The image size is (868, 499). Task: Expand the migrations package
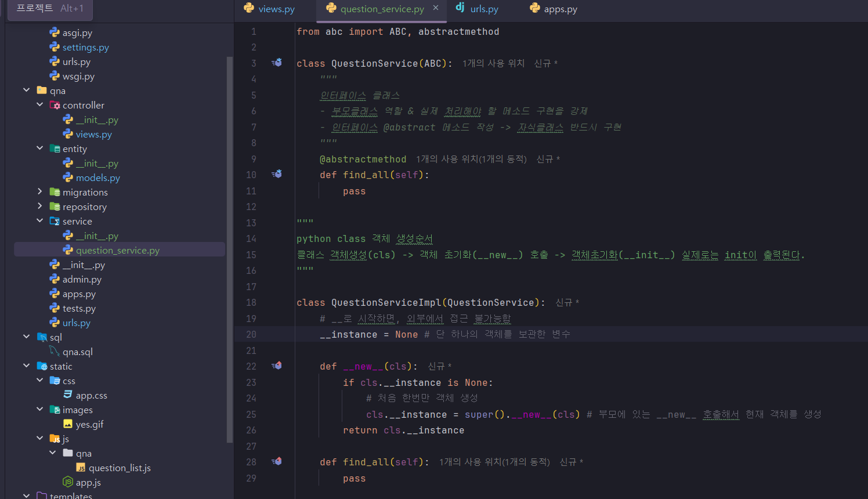click(x=39, y=191)
